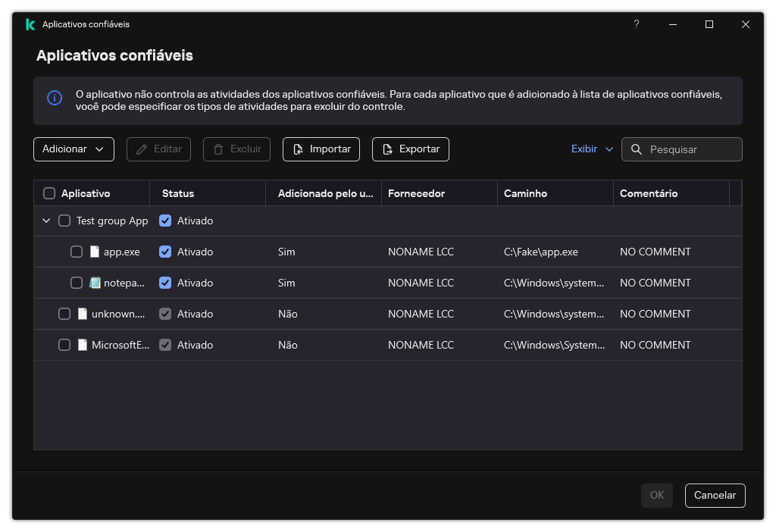This screenshot has width=776, height=532.
Task: Select the Fornecedor column header
Action: click(418, 192)
